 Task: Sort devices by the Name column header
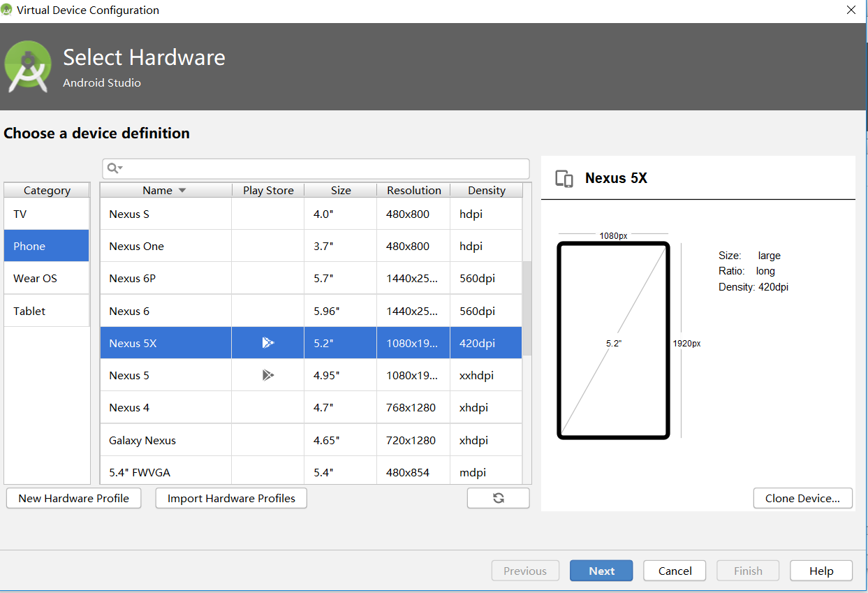[x=165, y=190]
